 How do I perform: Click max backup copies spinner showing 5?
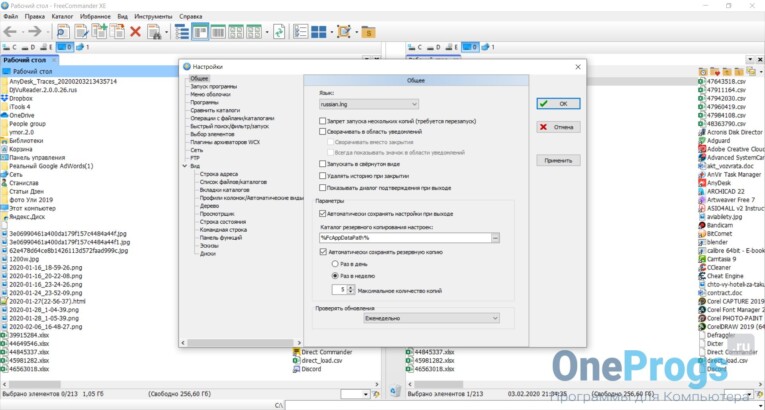pyautogui.click(x=342, y=290)
